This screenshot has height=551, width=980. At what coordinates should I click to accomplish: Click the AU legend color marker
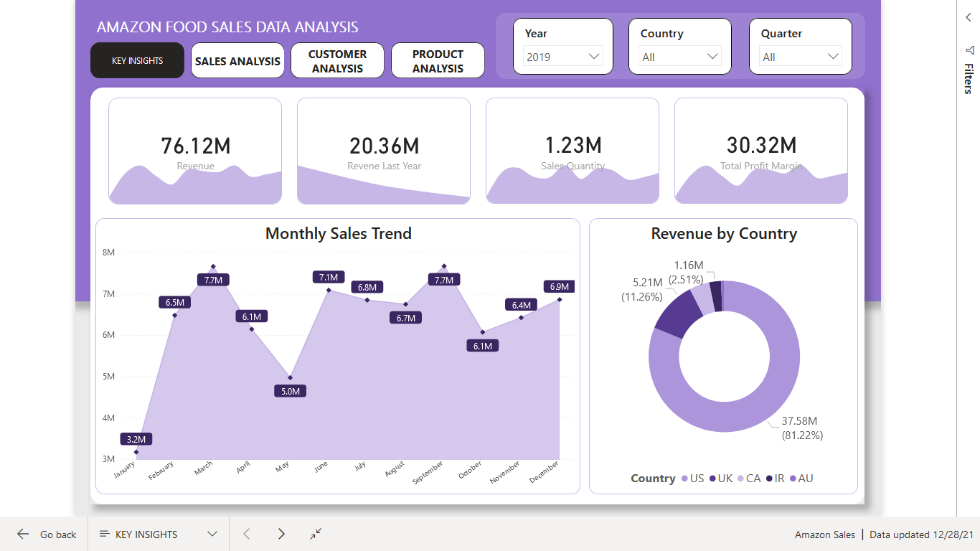tap(793, 479)
